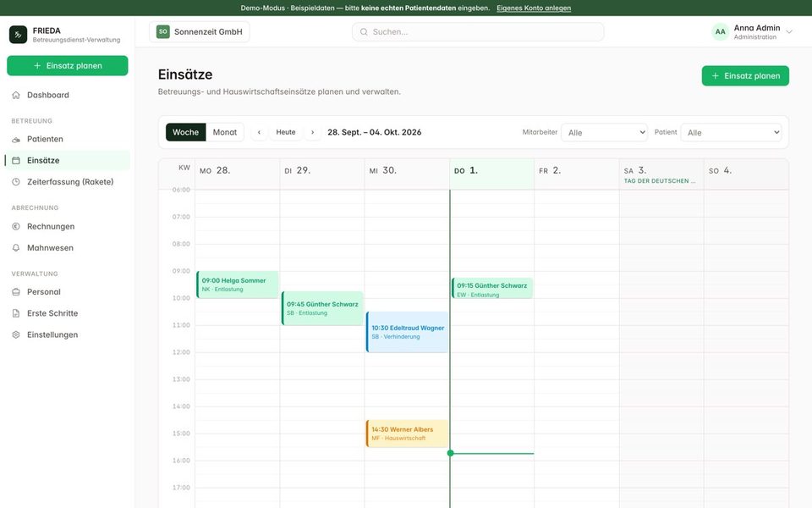Image resolution: width=812 pixels, height=508 pixels.
Task: Click into the Suchen search field
Action: [477, 31]
